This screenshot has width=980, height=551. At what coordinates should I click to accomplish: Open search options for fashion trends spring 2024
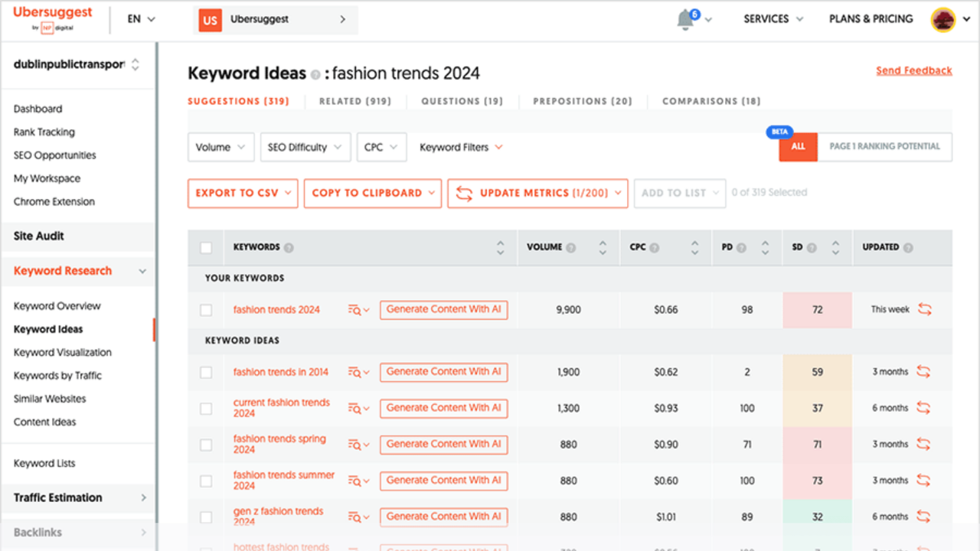click(358, 445)
